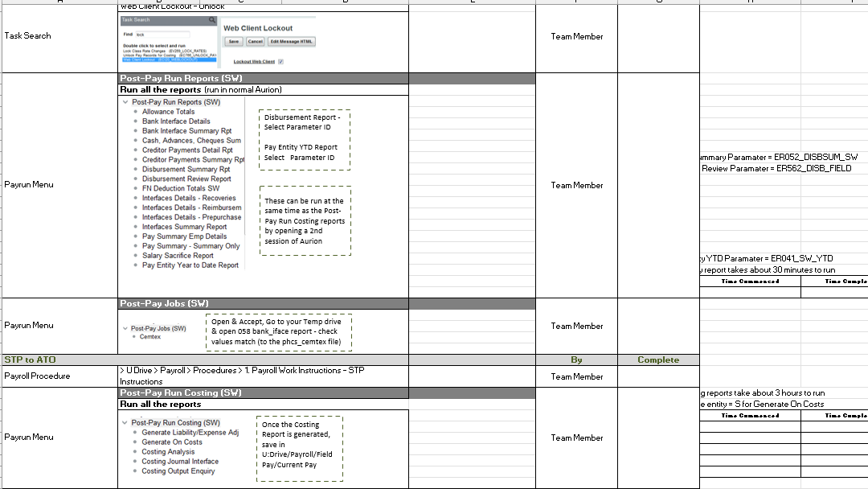Select Disbursement Summary Rpt tree item
Screen dimensions: 868x489
186,169
